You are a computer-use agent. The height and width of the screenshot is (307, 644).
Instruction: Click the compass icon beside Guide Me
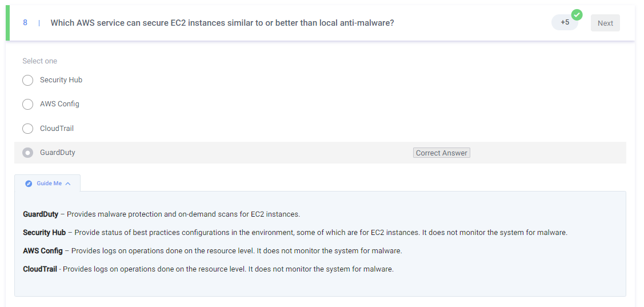29,184
